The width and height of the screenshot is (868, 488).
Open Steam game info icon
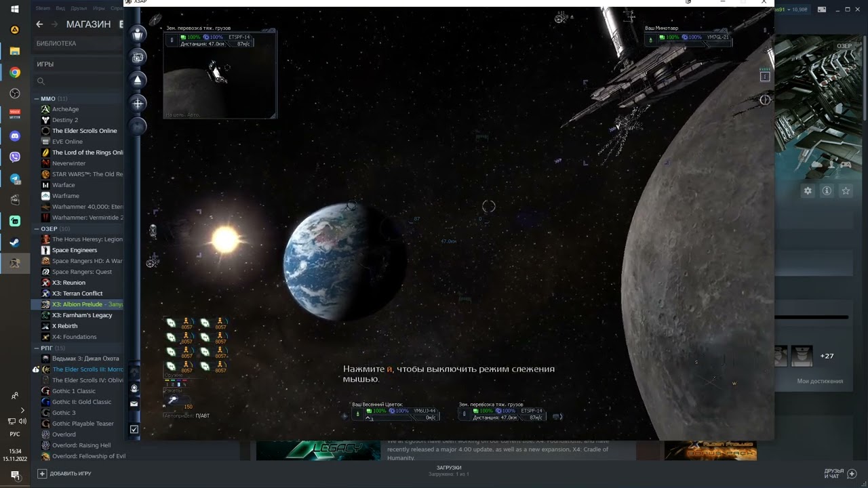[827, 191]
